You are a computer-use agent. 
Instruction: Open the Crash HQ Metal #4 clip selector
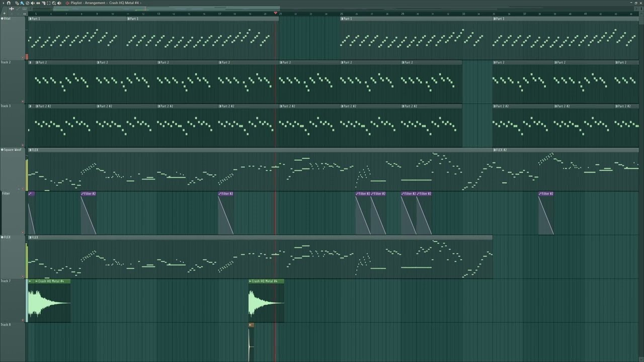point(124,3)
